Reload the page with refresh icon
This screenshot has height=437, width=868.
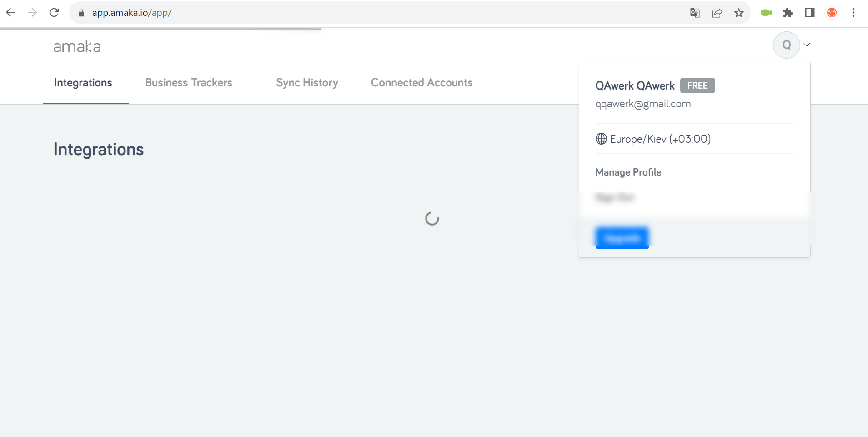point(54,13)
